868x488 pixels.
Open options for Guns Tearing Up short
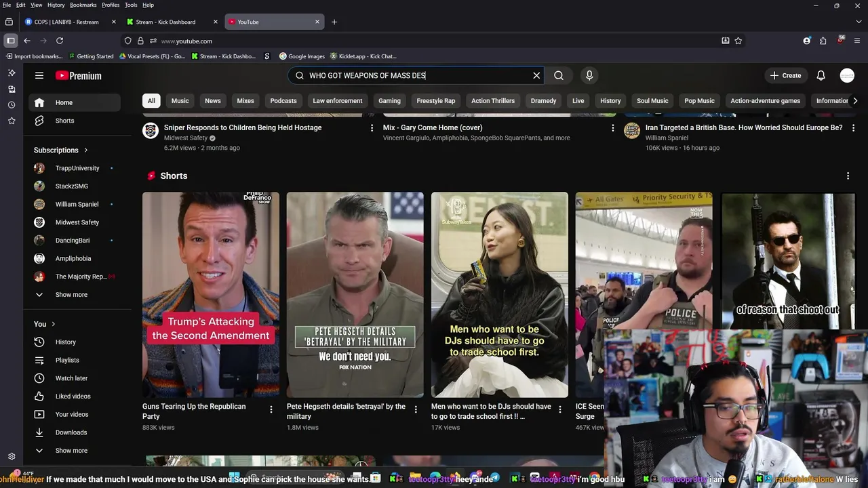click(271, 409)
